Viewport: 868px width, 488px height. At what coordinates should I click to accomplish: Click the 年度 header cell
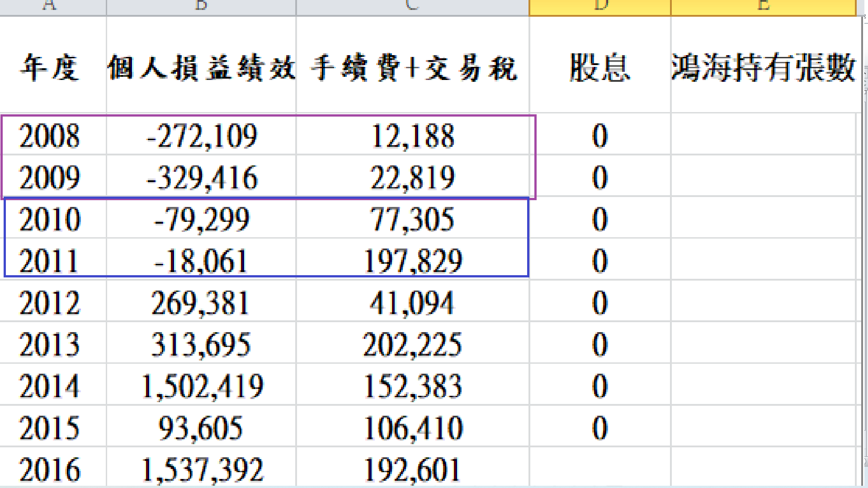point(50,68)
